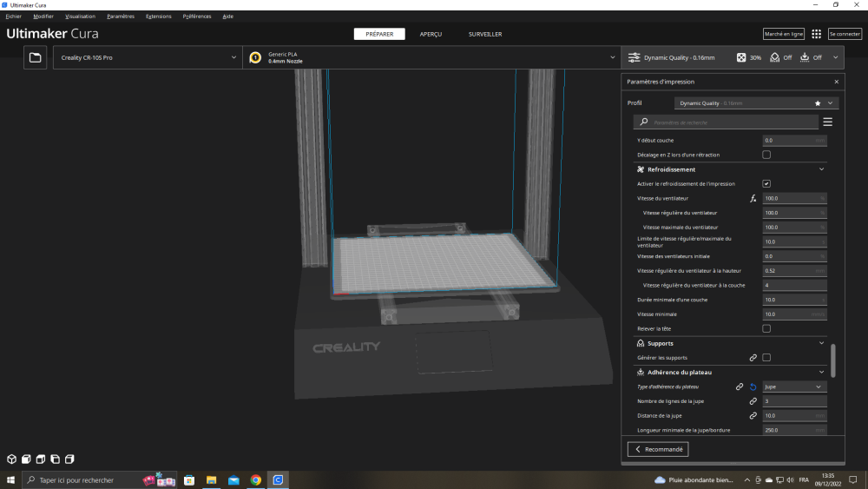Open the Préférences menu

click(x=197, y=17)
